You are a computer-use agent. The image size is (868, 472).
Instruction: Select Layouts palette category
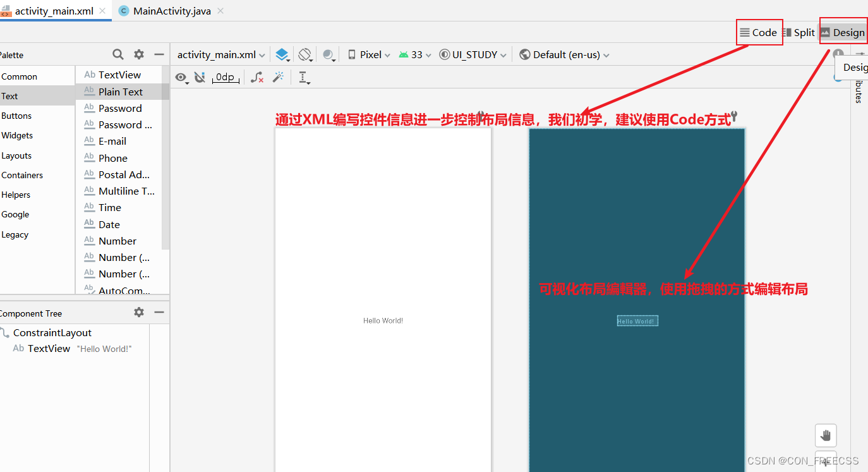click(x=37, y=155)
